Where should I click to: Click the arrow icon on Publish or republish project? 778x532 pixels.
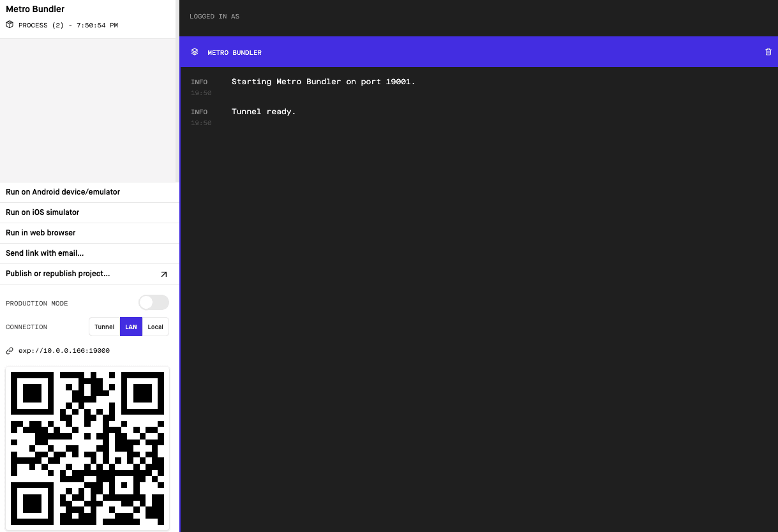[163, 274]
